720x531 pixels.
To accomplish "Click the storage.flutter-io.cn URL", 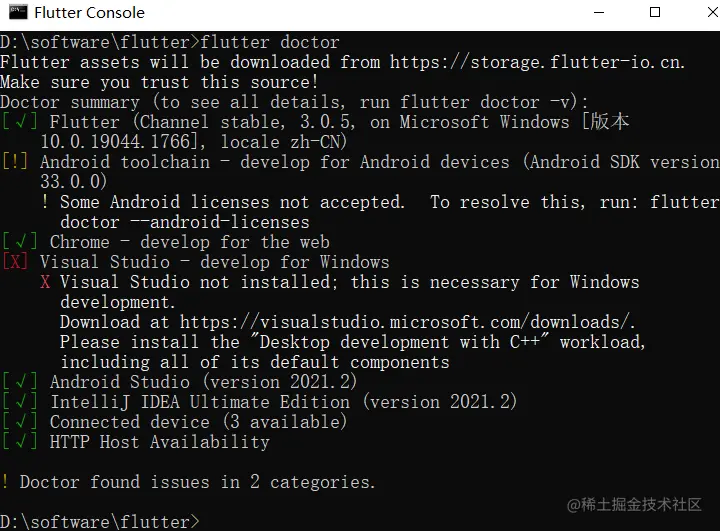I will [x=537, y=62].
